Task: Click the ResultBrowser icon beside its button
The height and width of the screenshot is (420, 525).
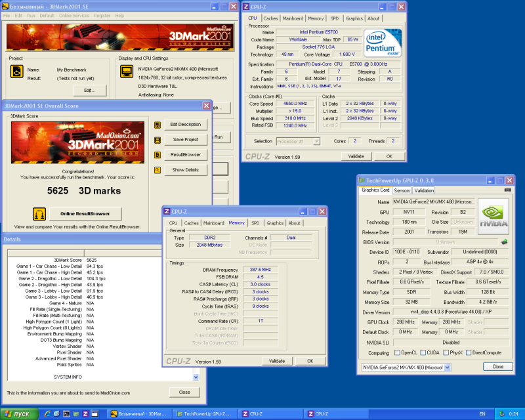Action: pos(157,155)
